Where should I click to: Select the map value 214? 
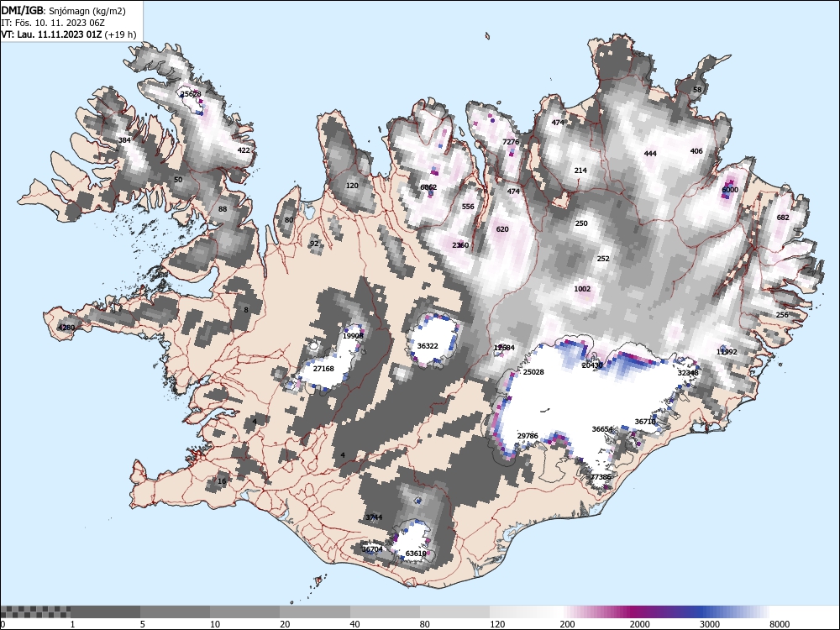[580, 171]
